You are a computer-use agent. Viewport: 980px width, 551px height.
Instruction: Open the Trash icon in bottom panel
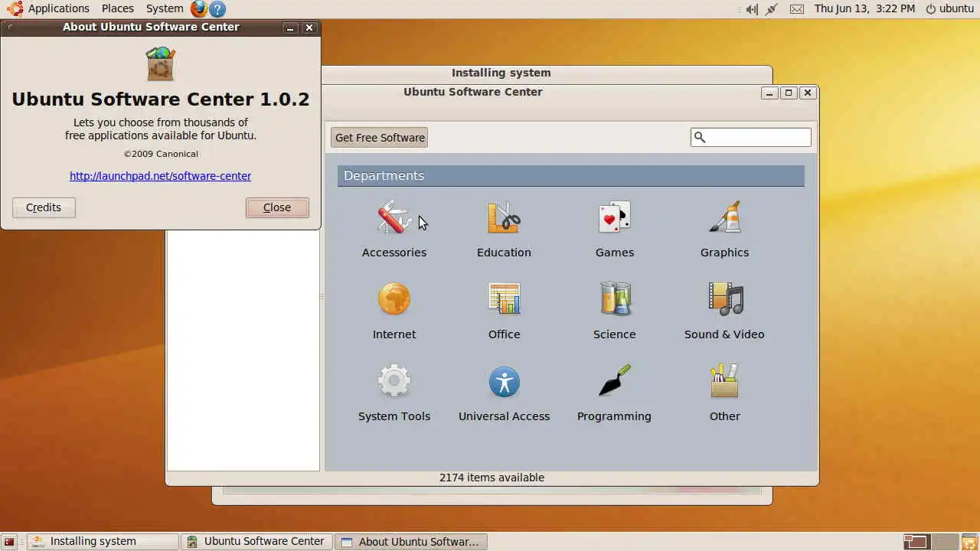click(x=969, y=542)
